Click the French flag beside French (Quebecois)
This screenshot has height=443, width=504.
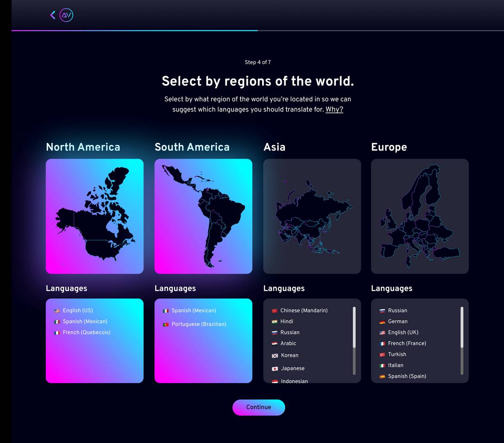tap(57, 333)
